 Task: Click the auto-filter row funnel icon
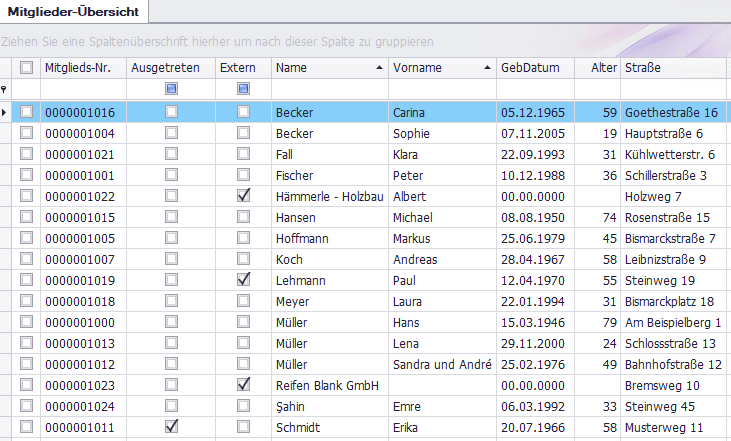5,90
